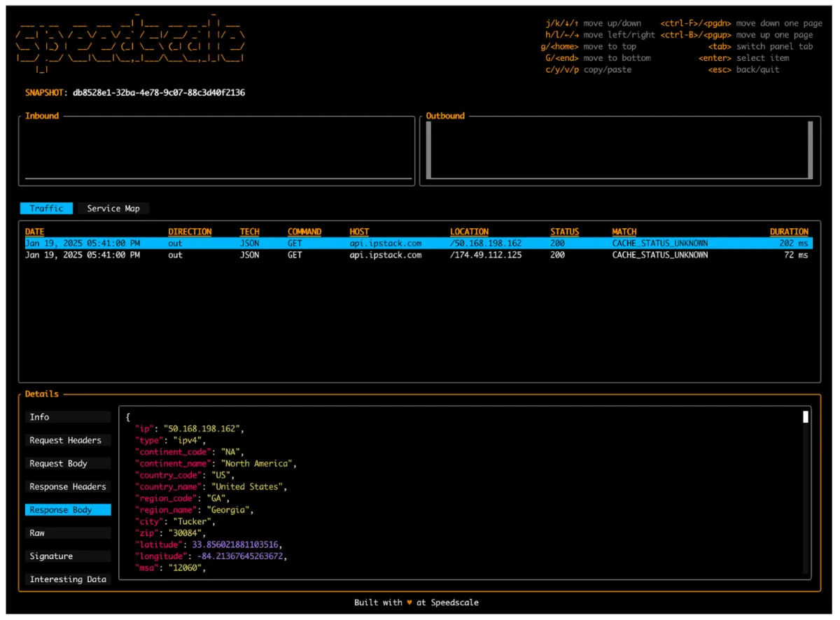Open the Interesting Data panel
This screenshot has height=620, width=840.
[67, 579]
